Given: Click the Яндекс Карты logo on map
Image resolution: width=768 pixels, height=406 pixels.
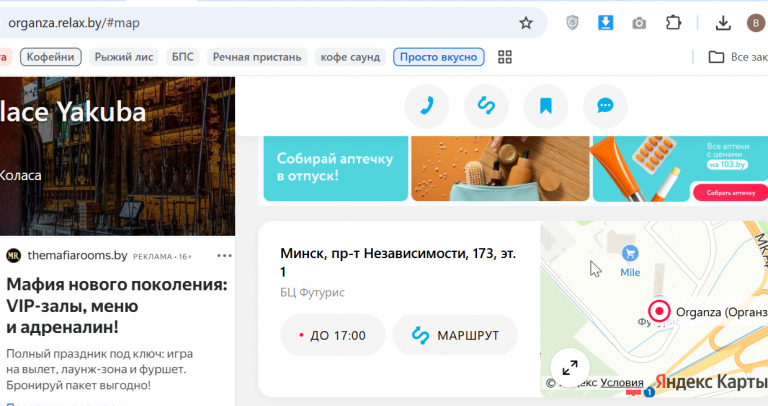Looking at the screenshot, I should click(711, 382).
